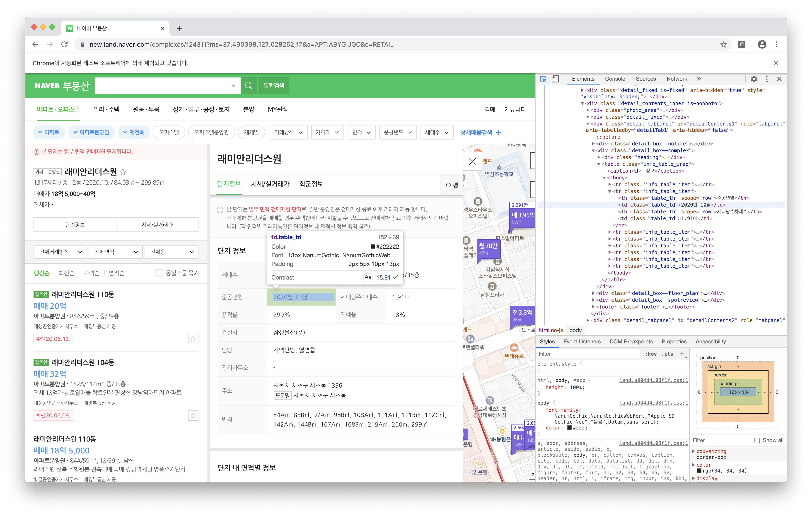The image size is (812, 516).
Task: Click the 역삼초등학교 map marker
Action: [x=499, y=171]
